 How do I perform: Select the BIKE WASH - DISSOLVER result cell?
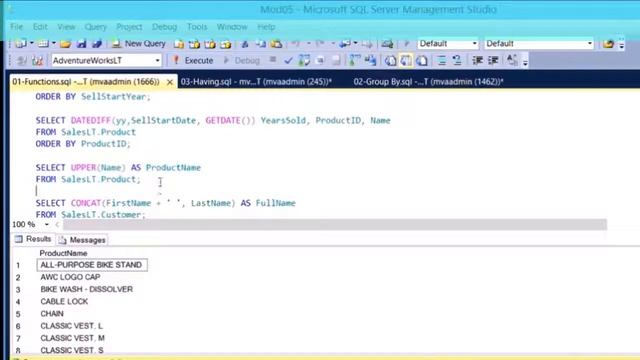(87, 289)
